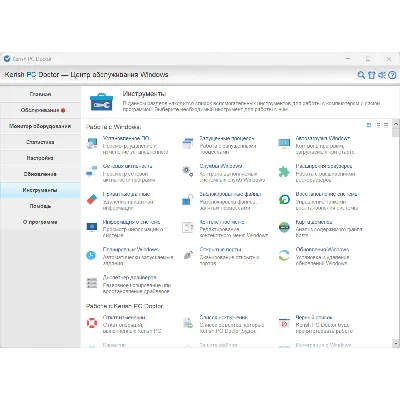This screenshot has height=400, width=400.
Task: Click the shirt-shaped skin icon in header
Action: [372, 75]
